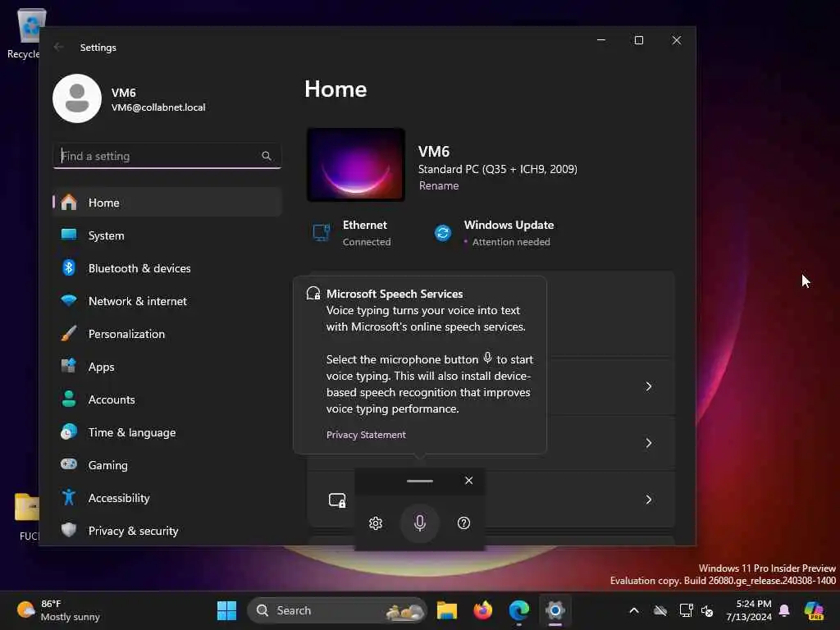Maximize the Settings window
This screenshot has width=840, height=630.
[638, 40]
